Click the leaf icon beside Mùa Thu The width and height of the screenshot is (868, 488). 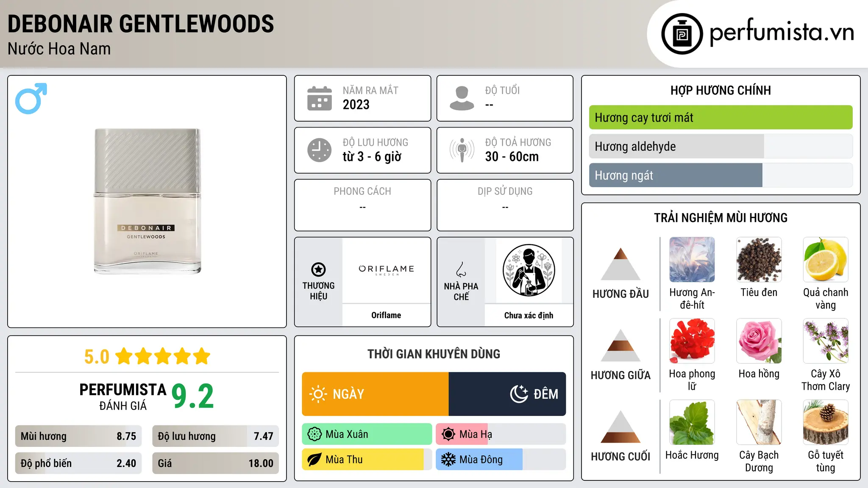coord(314,460)
